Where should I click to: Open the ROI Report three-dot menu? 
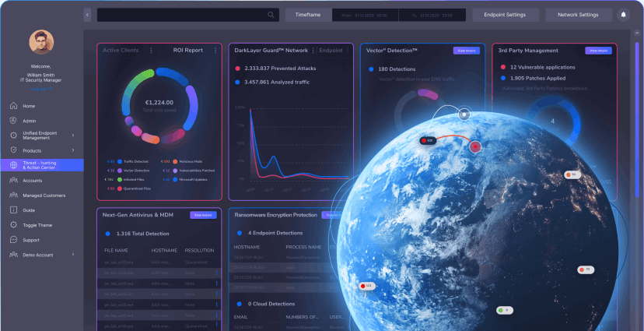(215, 51)
